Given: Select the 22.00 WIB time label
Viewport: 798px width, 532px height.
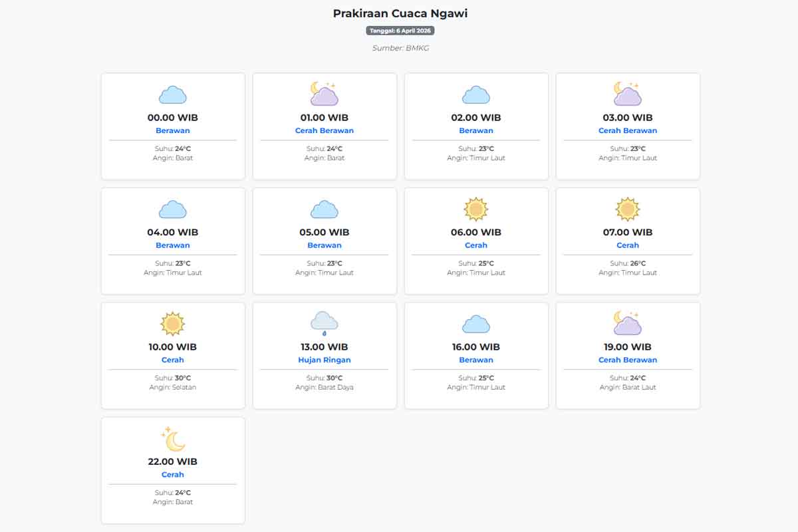Looking at the screenshot, I should tap(173, 462).
